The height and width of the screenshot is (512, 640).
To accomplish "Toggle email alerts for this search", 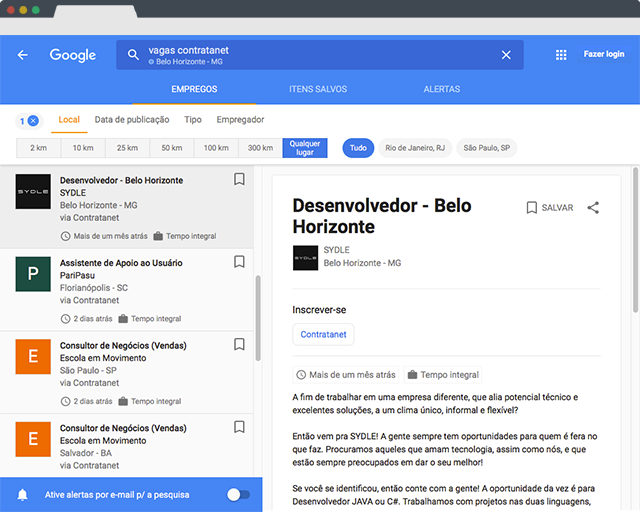I will (238, 495).
